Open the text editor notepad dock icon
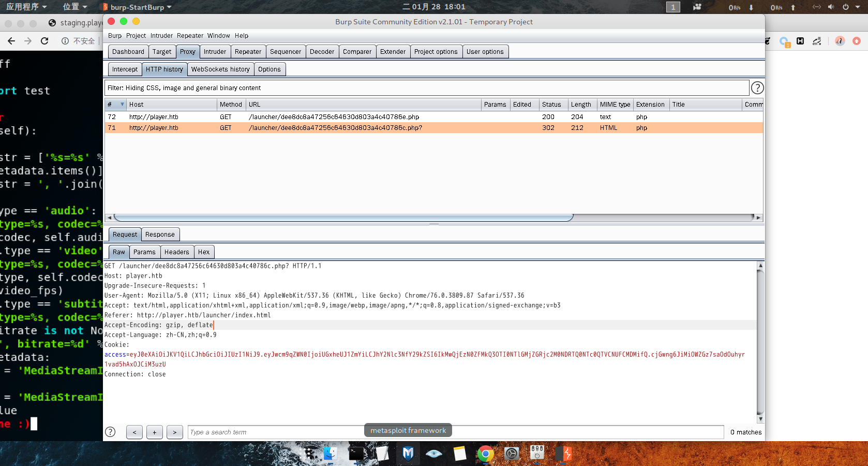 click(x=382, y=454)
